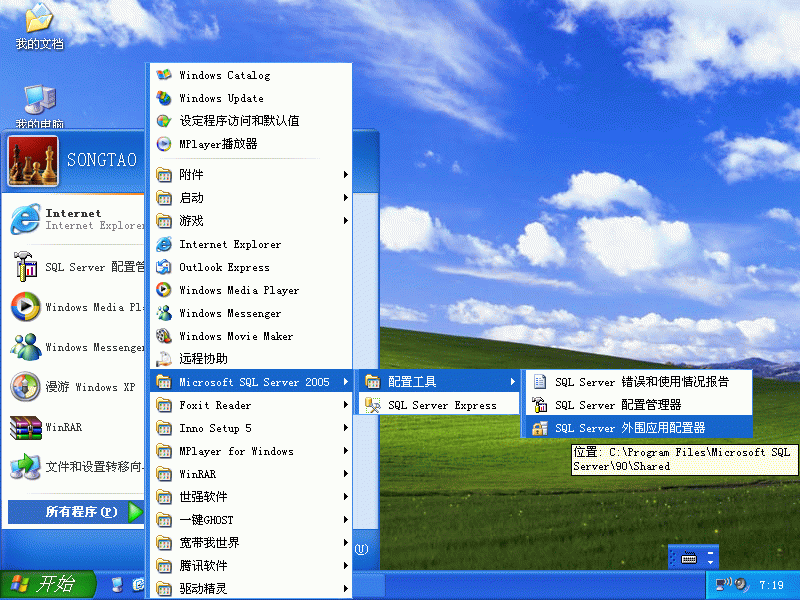Launch Windows Update from its globe icon
This screenshot has width=800, height=600.
point(164,98)
